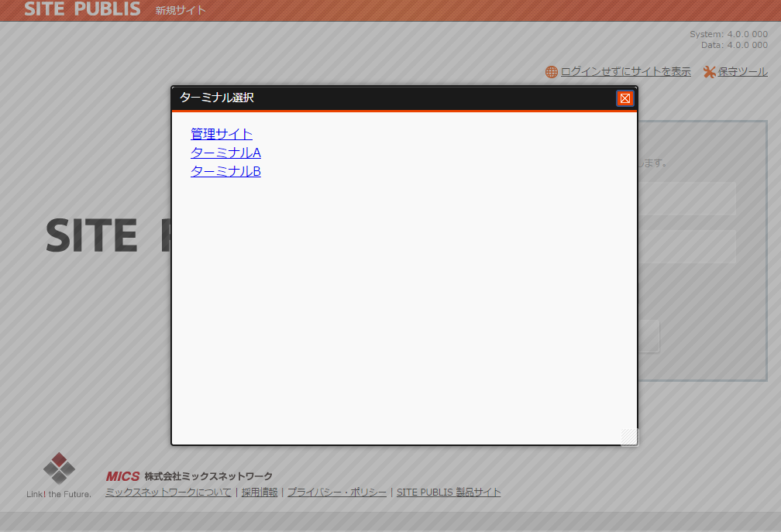Screen dimensions: 781x532
Task: Click the dialog resize grip corner
Action: (630, 437)
